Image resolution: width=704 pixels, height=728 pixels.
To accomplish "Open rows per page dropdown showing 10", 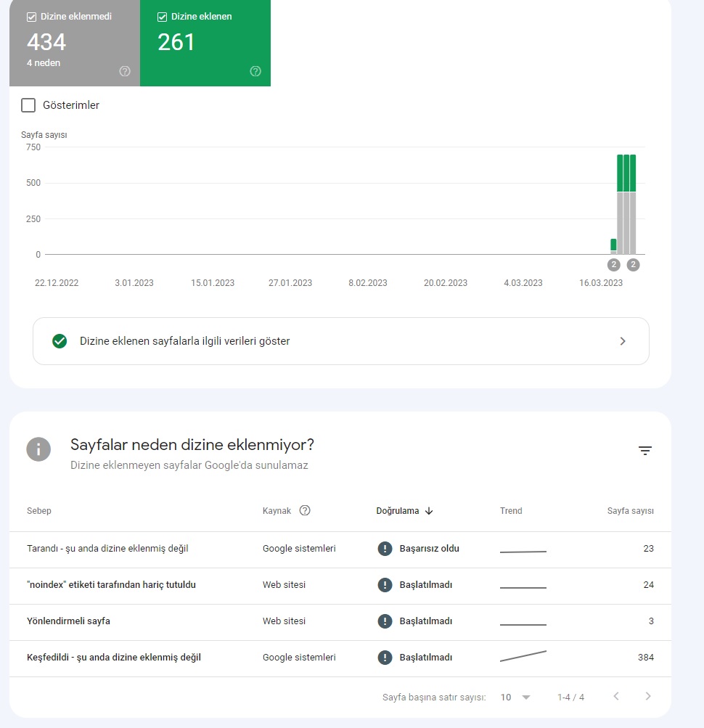I will (x=515, y=697).
